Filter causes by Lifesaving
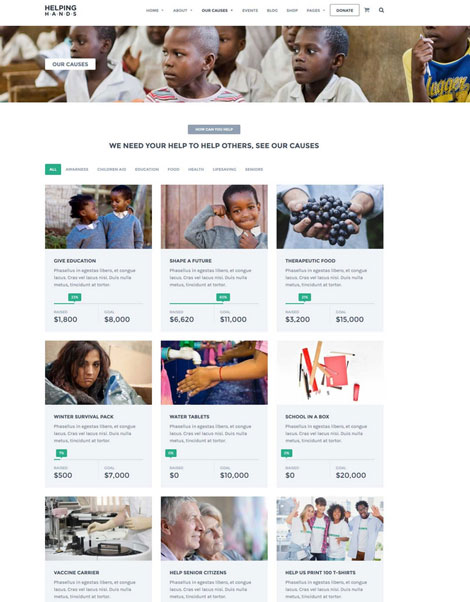The width and height of the screenshot is (470, 602). click(224, 169)
